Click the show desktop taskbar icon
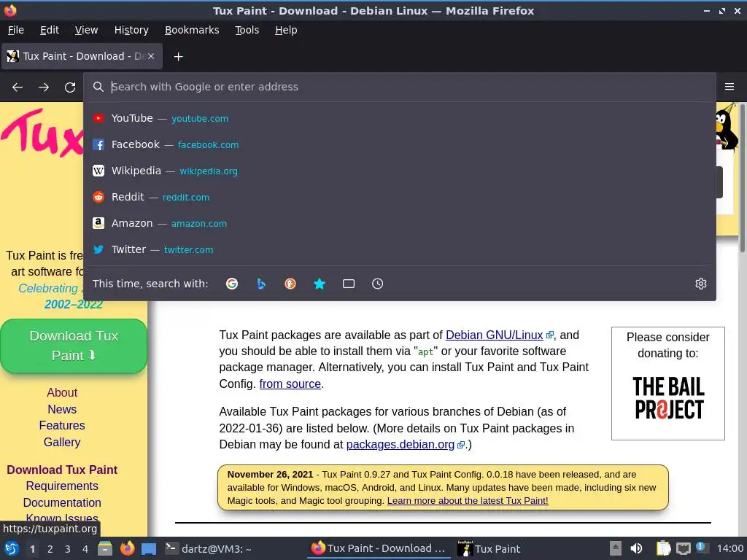747x560 pixels. [149, 548]
